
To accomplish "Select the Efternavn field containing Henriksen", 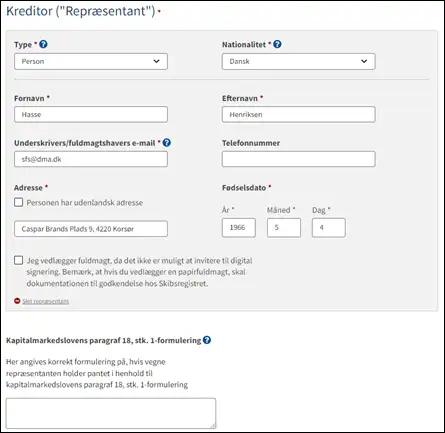I will pos(299,114).
